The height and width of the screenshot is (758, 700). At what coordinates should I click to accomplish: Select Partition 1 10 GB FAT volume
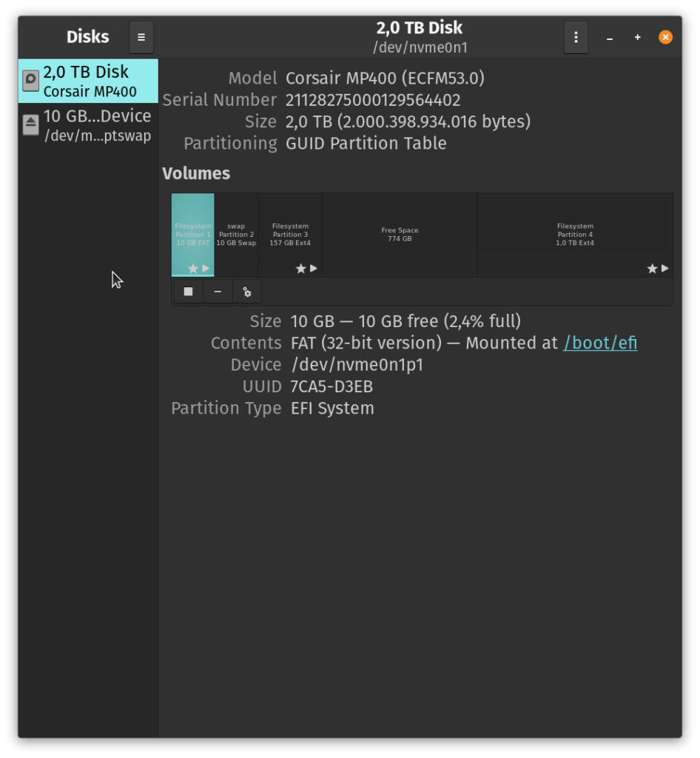click(x=192, y=235)
